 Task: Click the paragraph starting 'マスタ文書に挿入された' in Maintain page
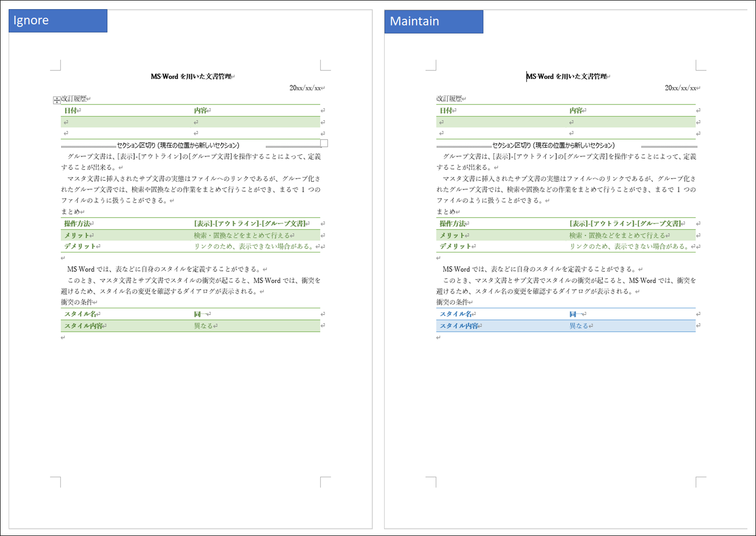566,190
